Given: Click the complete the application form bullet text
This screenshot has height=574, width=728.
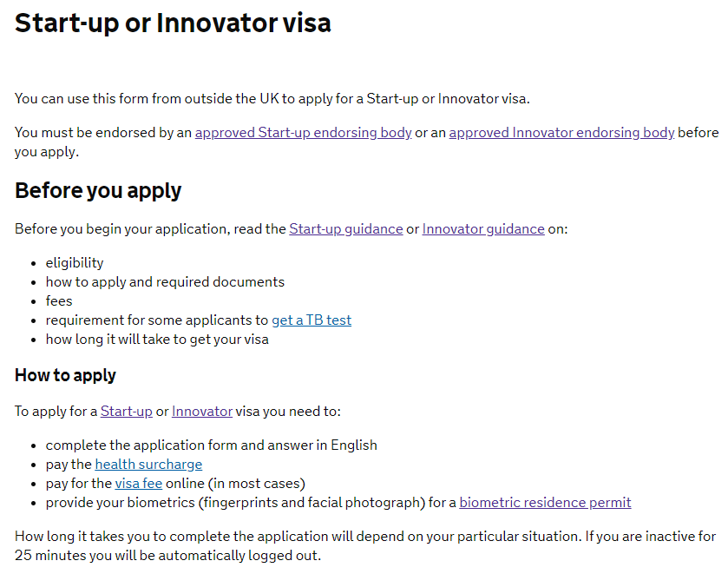Looking at the screenshot, I should point(211,445).
